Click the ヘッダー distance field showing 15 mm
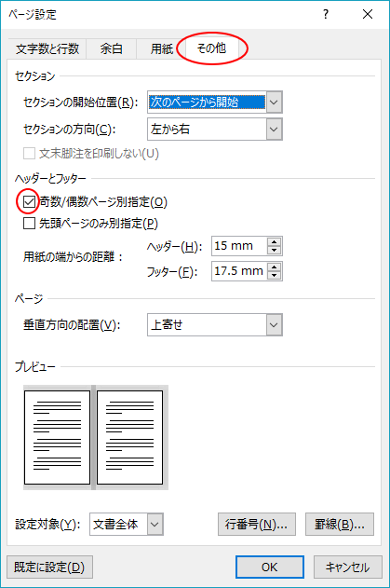 coord(240,246)
